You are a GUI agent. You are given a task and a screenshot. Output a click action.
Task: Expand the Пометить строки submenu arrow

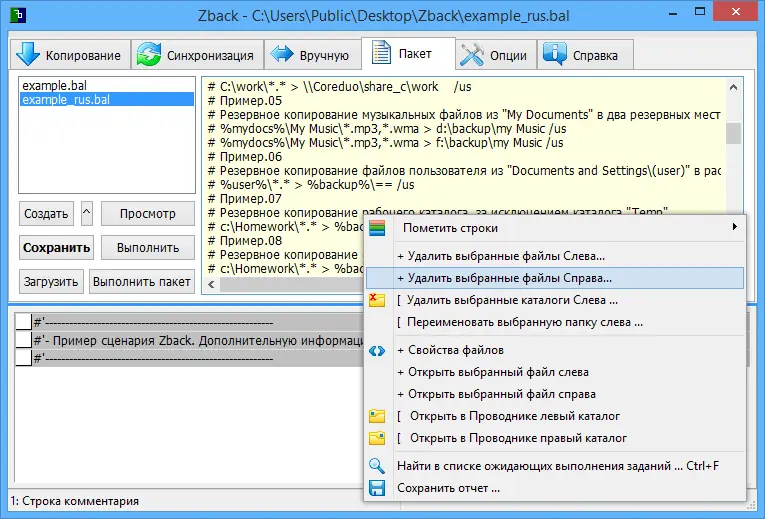pyautogui.click(x=734, y=227)
